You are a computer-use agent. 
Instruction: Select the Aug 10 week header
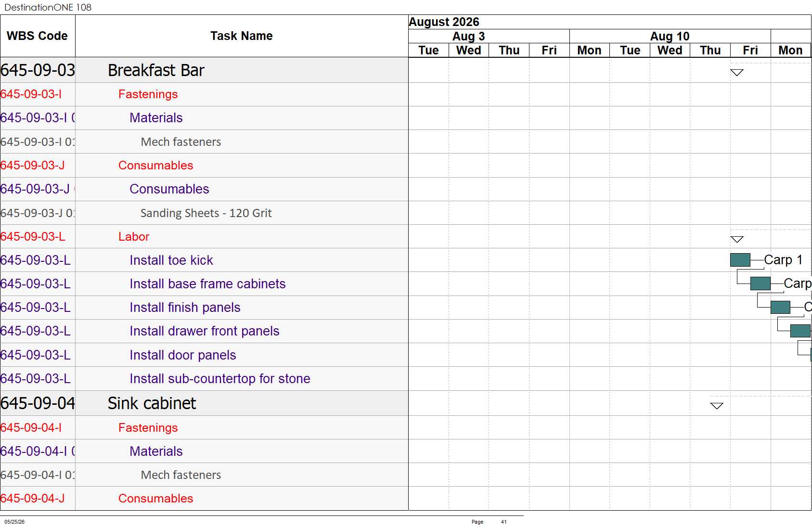coord(670,36)
